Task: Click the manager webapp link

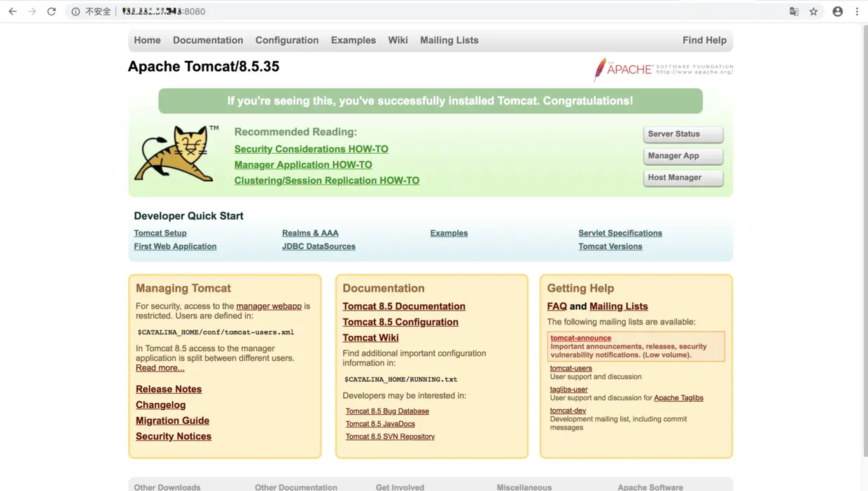Action: 269,306
